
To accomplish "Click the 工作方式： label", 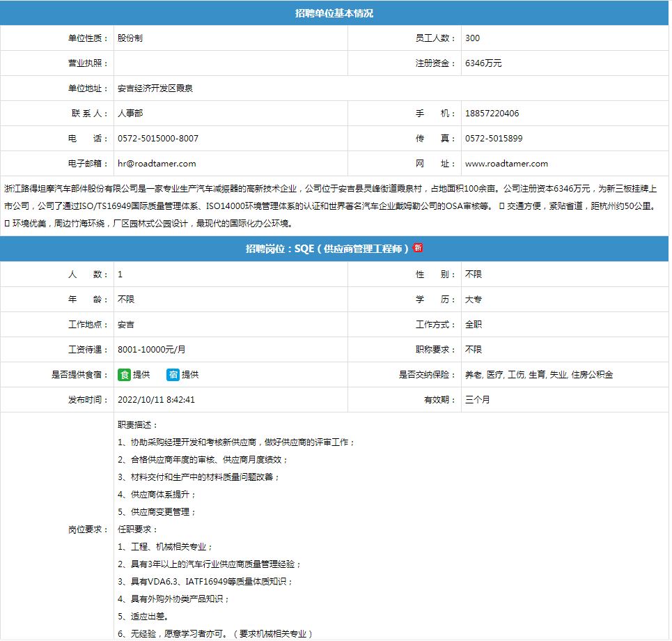I will 436,325.
